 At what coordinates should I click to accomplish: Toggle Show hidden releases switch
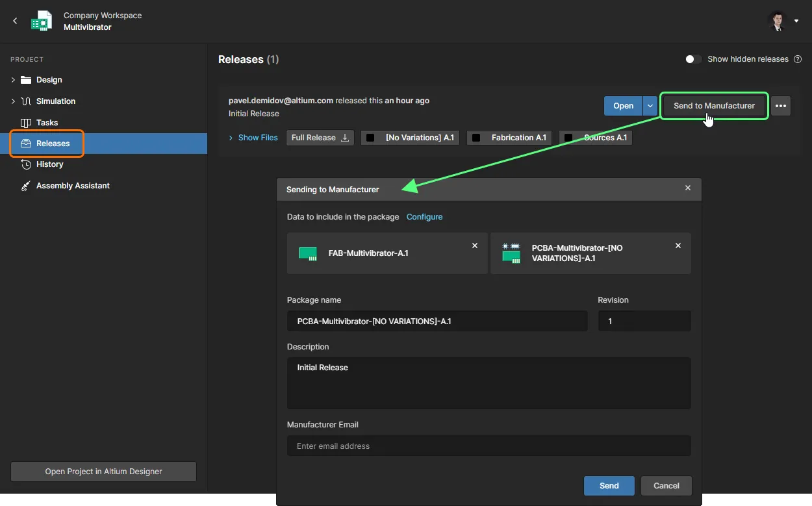[x=693, y=59]
